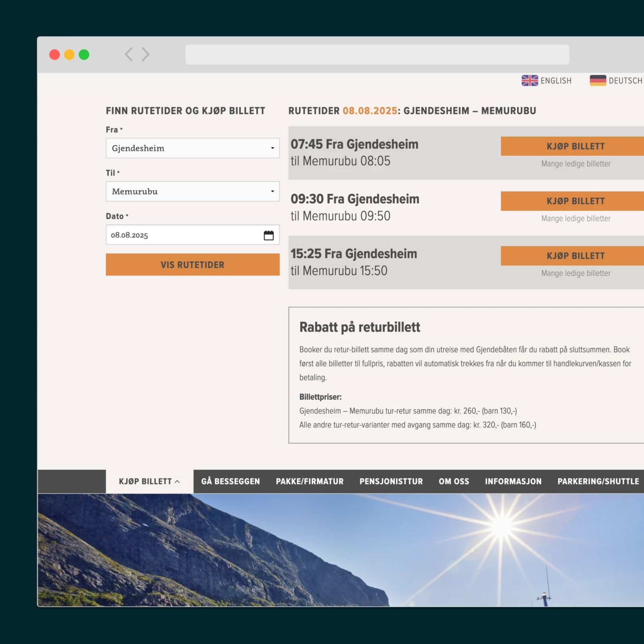Click the red close window button
The height and width of the screenshot is (644, 644).
54,54
